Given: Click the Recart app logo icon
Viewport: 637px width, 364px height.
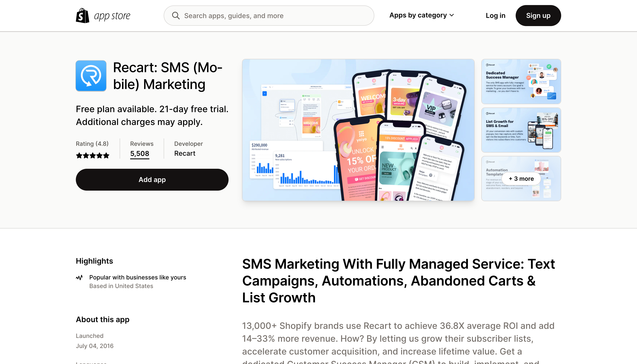Looking at the screenshot, I should [91, 76].
